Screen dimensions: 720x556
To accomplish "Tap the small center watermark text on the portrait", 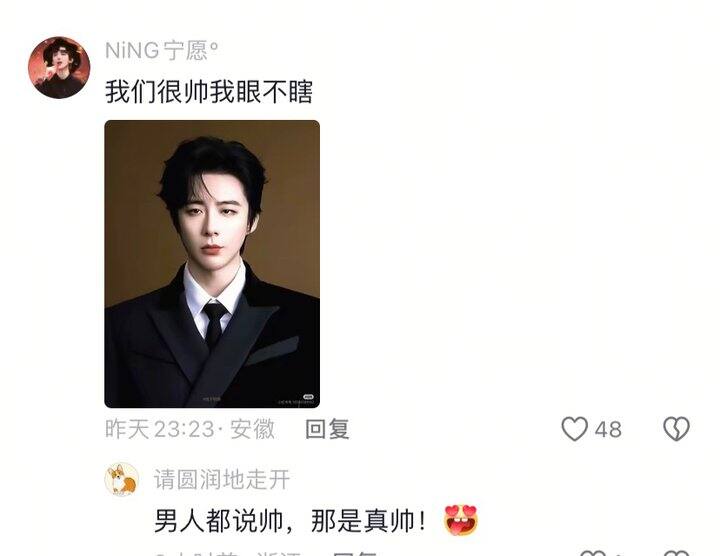I will [x=212, y=399].
